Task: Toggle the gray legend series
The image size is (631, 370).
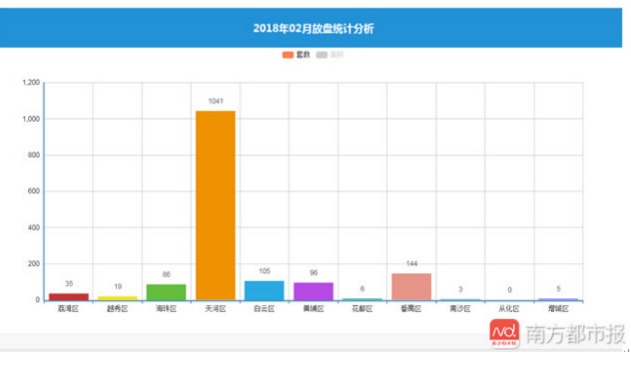Action: click(330, 55)
